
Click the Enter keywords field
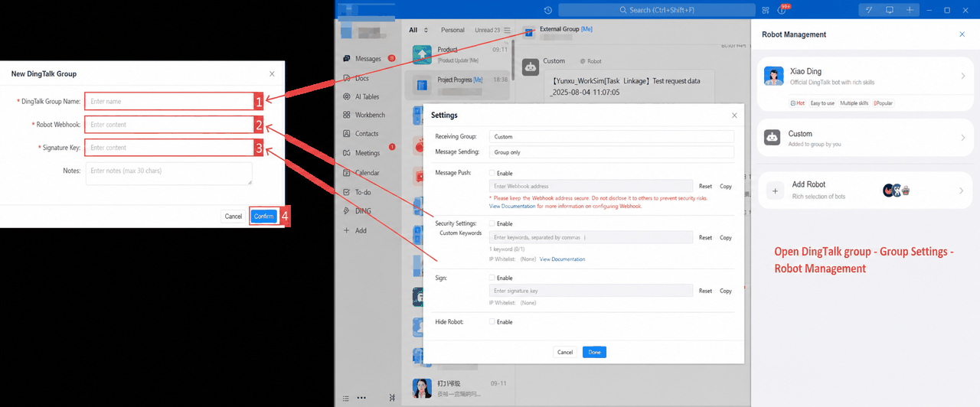click(x=591, y=238)
